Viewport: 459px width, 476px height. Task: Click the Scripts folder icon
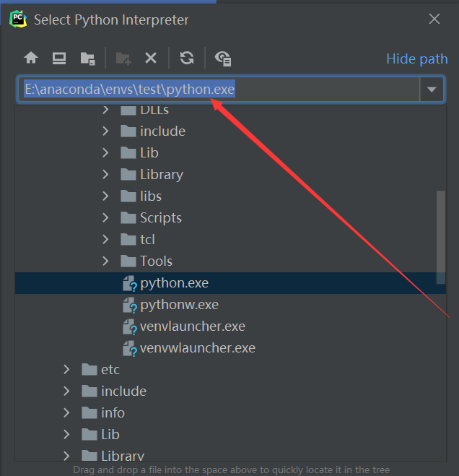pyautogui.click(x=128, y=218)
